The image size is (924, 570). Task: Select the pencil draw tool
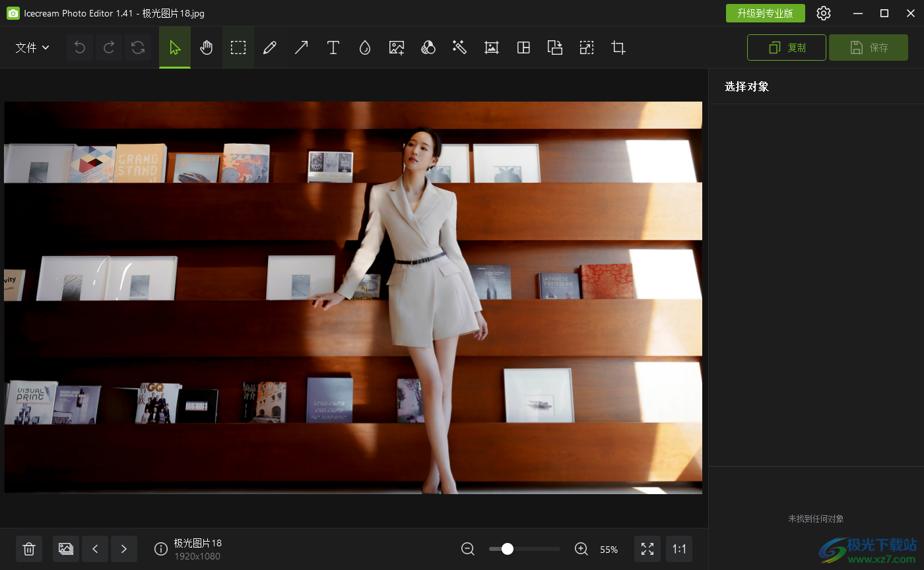coord(269,47)
